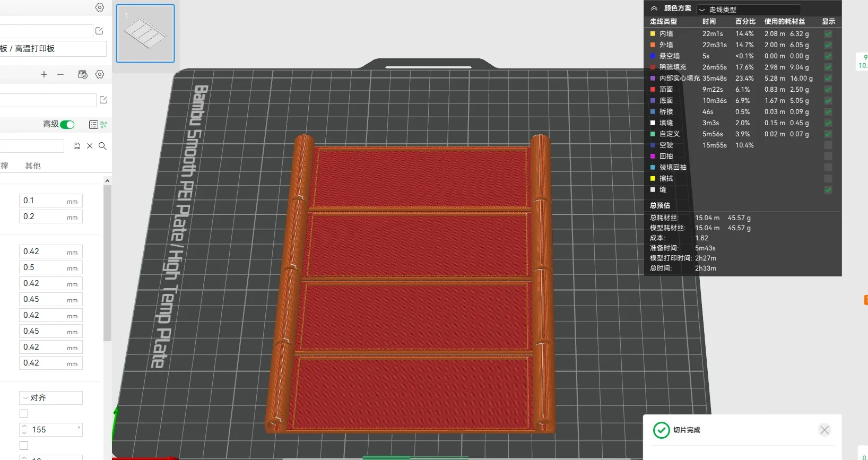This screenshot has width=868, height=460.
Task: Click the 内部实心填充 purple color swatch
Action: coord(653,79)
